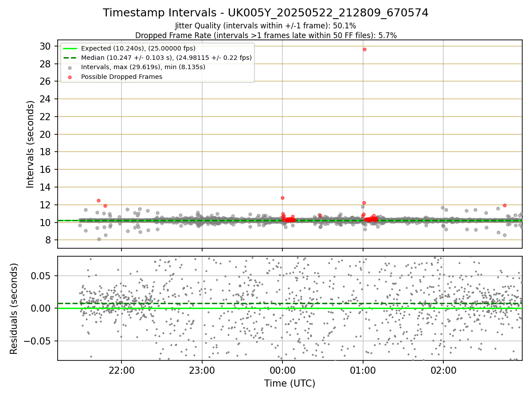
Task: Click legend entry 'Median (10.247 +/- 0.103 s)'
Action: tap(166, 58)
